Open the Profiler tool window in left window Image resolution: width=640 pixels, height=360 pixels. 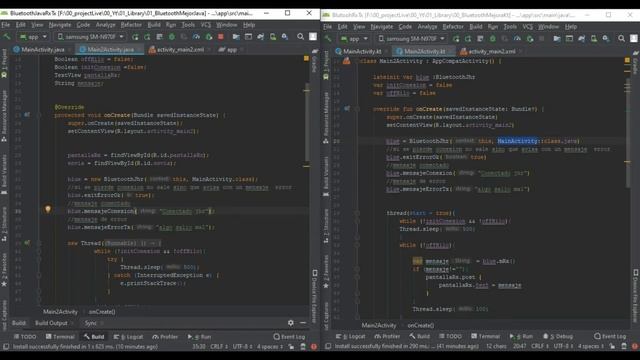[x=165, y=337]
